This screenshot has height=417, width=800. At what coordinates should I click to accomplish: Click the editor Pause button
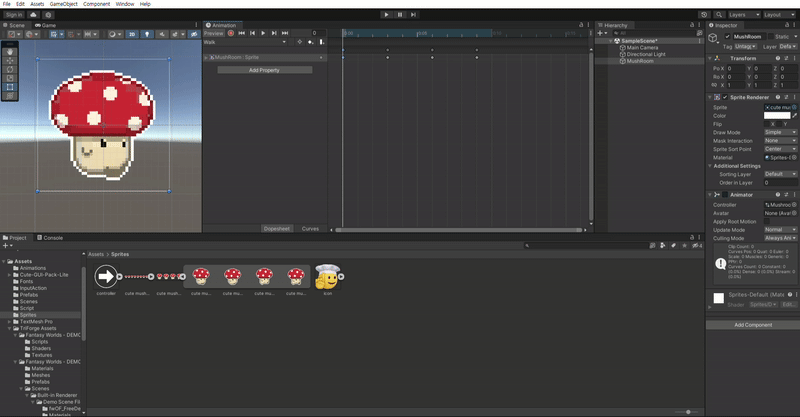[x=400, y=15]
